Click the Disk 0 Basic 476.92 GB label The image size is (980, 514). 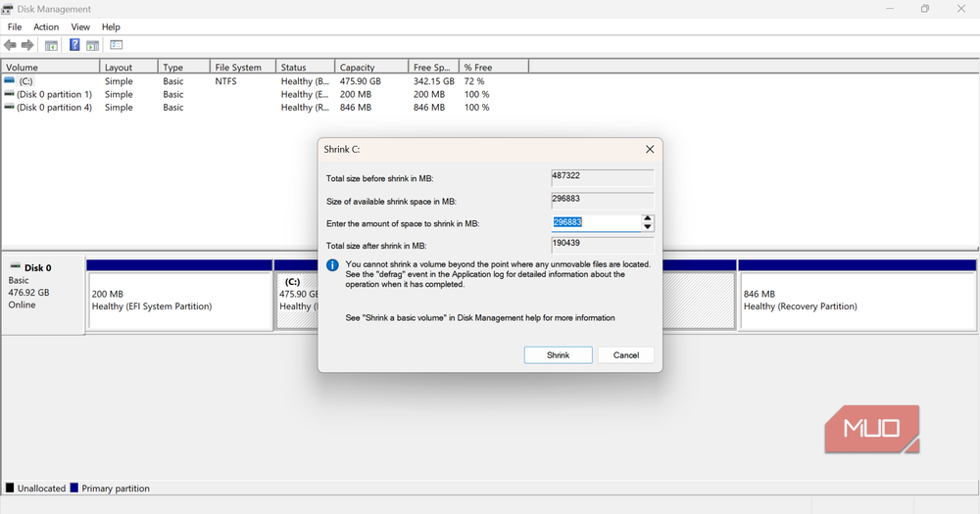pyautogui.click(x=42, y=294)
